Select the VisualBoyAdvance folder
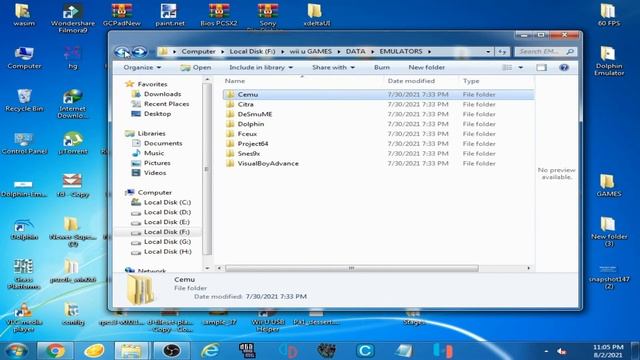This screenshot has height=360, width=640. [x=268, y=163]
